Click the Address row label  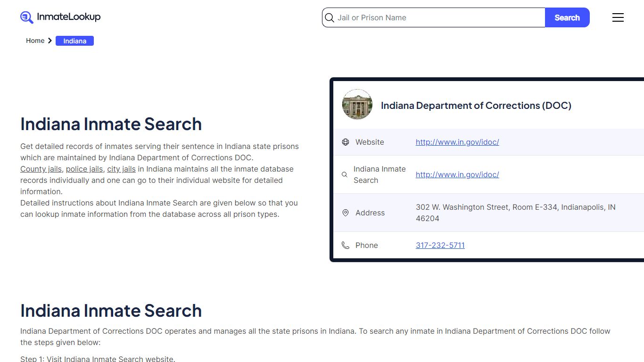point(370,213)
